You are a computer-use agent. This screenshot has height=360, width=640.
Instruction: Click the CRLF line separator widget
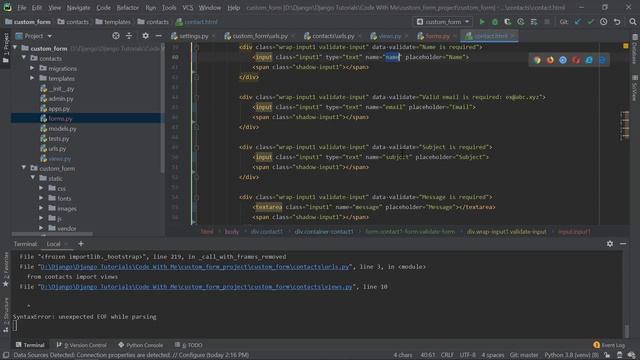coord(447,355)
